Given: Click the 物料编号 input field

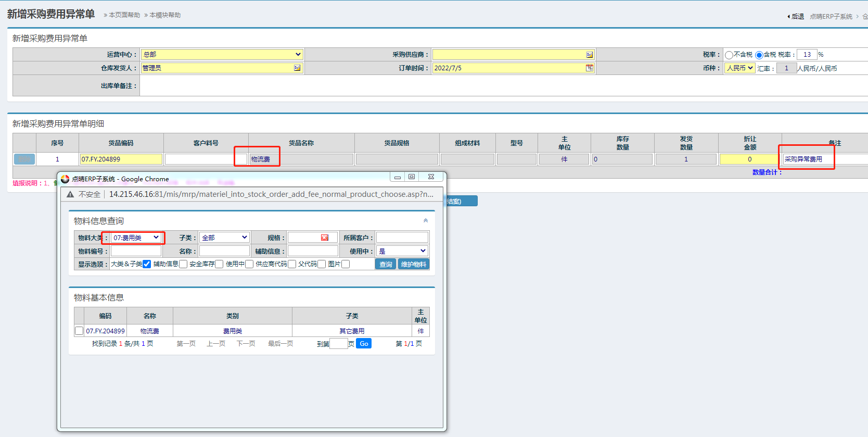Looking at the screenshot, I should point(136,251).
